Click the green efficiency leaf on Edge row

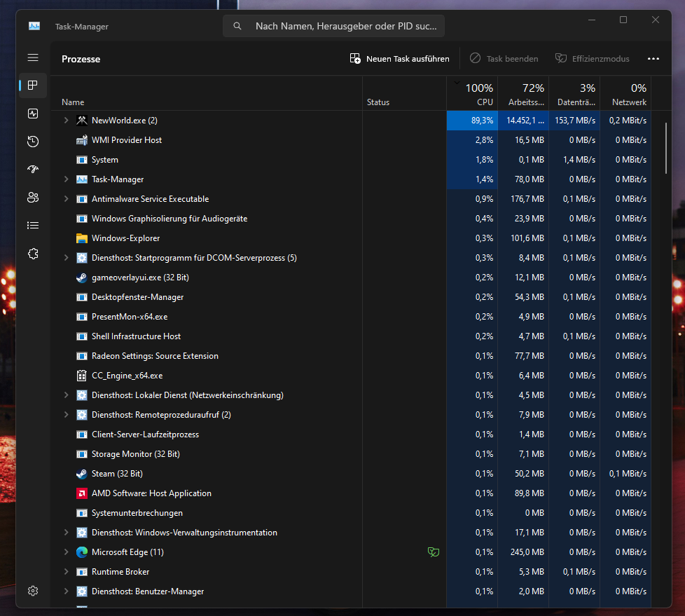434,552
